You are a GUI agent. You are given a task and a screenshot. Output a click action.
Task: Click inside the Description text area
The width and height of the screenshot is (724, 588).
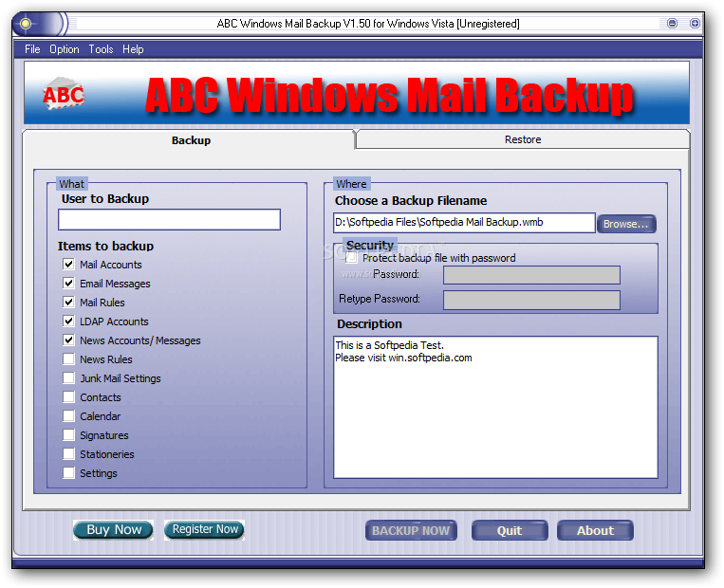click(495, 407)
